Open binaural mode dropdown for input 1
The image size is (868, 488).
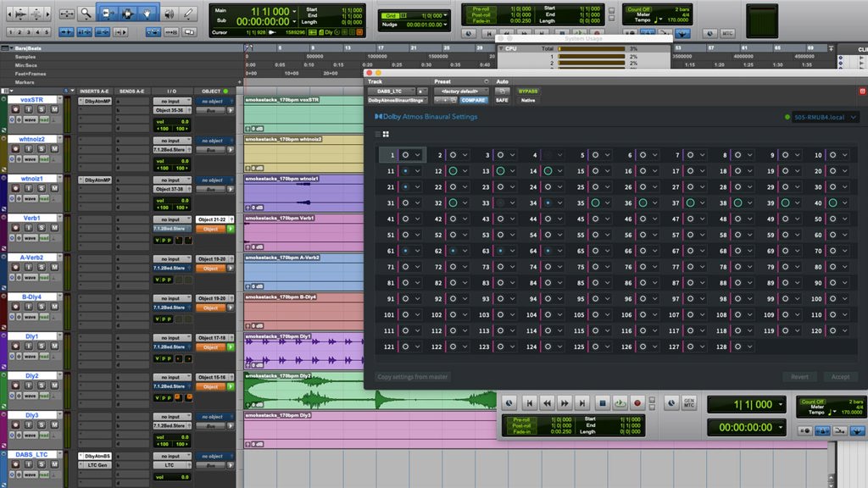point(417,156)
